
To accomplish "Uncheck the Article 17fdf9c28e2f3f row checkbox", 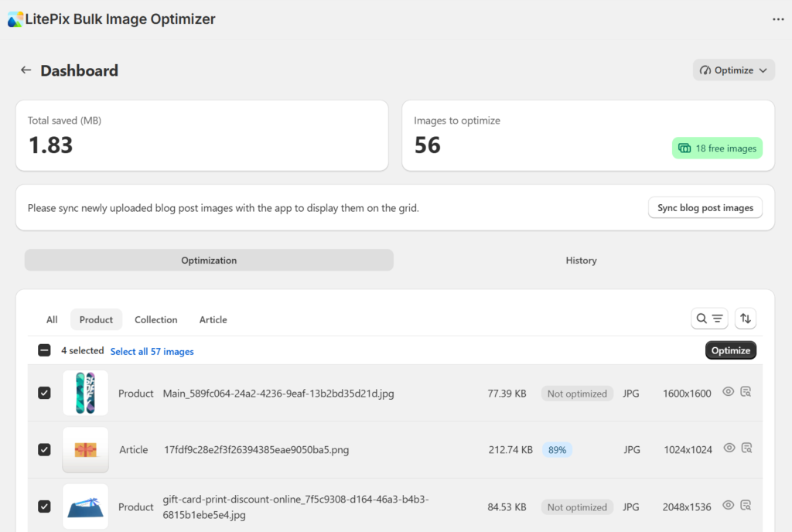I will point(45,449).
